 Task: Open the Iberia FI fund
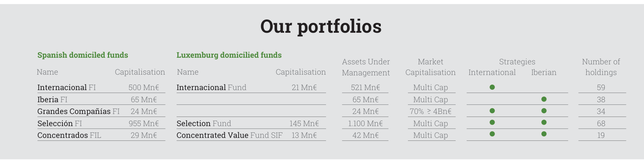pos(52,100)
